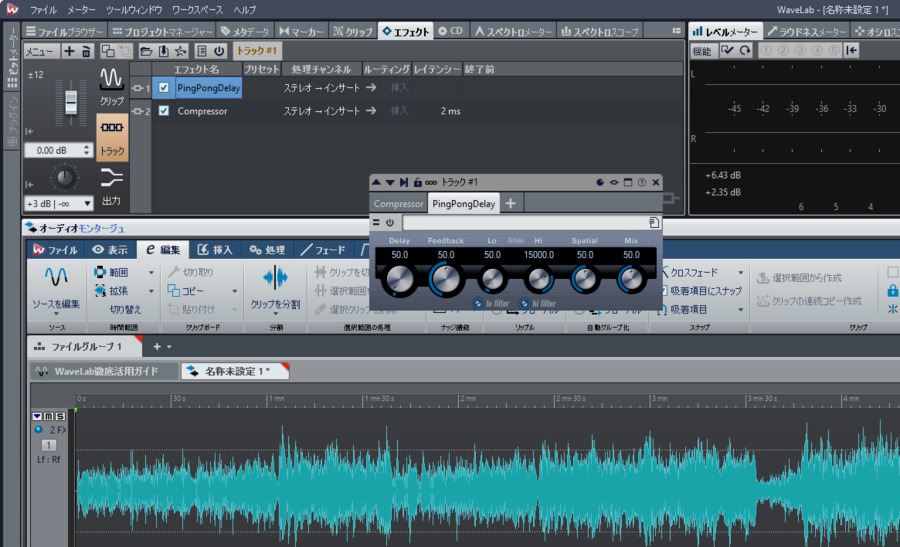Click the level meter reset arrow icon
Image resolution: width=900 pixels, height=547 pixels.
[x=745, y=51]
